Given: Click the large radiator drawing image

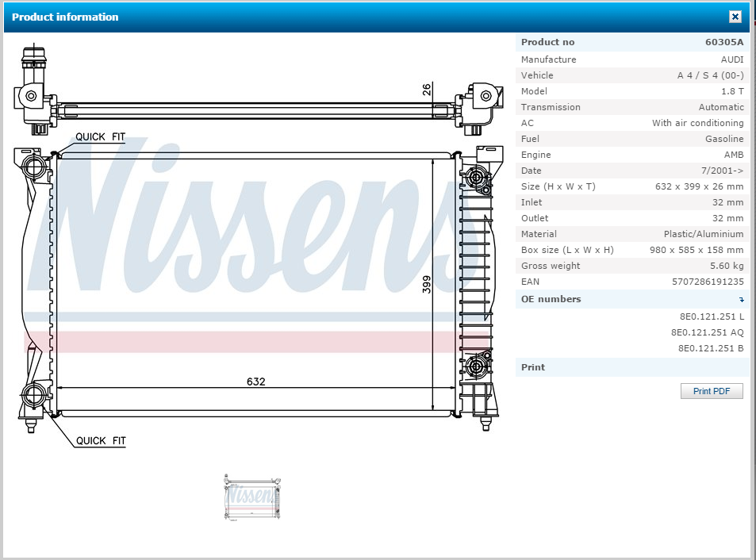Looking at the screenshot, I should tap(258, 246).
